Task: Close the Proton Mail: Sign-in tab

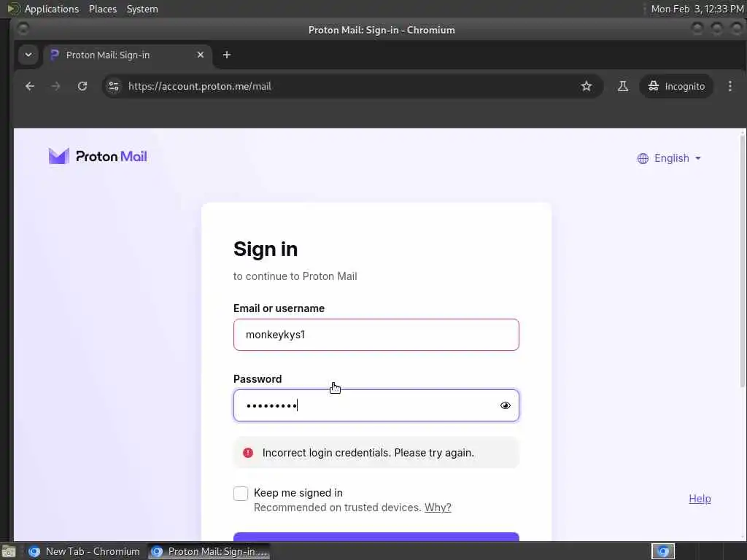Action: point(201,55)
